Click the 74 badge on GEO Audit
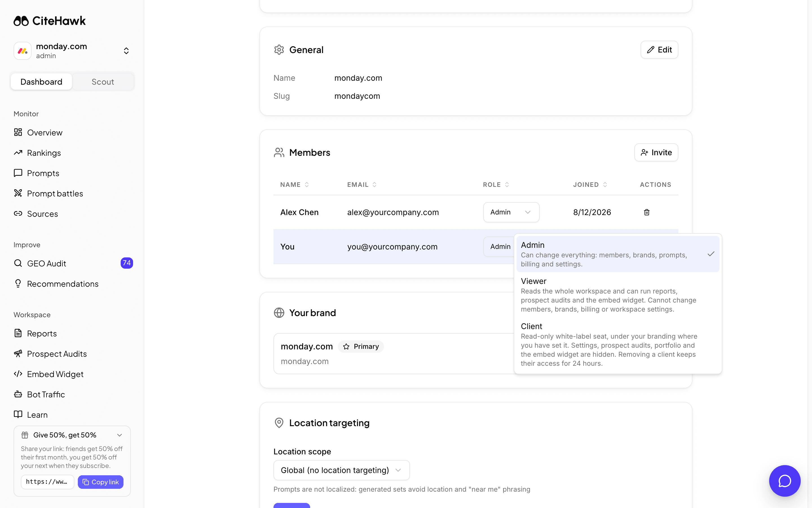812x508 pixels. (127, 263)
